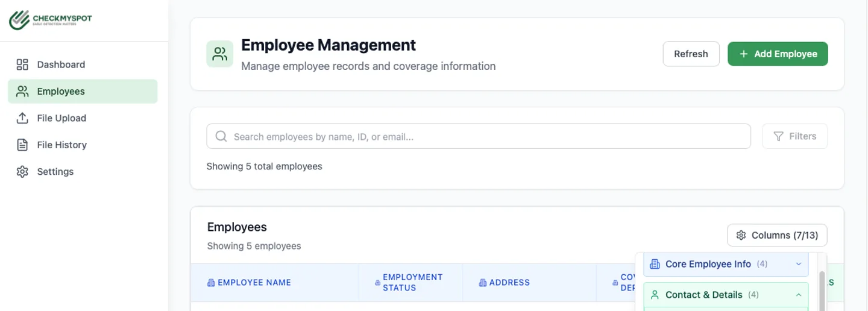
Task: Click 'Manage employee records and coverage information'
Action: 368,66
